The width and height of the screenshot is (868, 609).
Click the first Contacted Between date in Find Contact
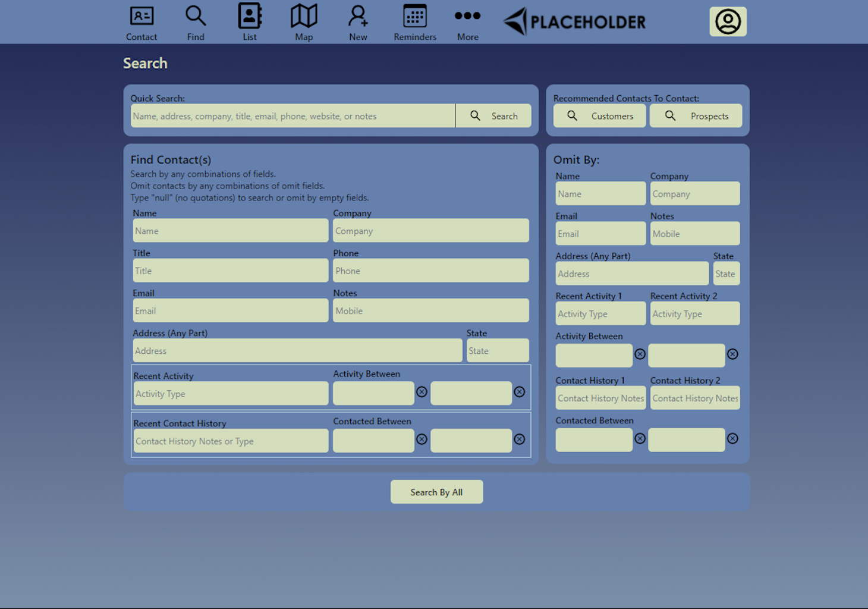tap(373, 441)
